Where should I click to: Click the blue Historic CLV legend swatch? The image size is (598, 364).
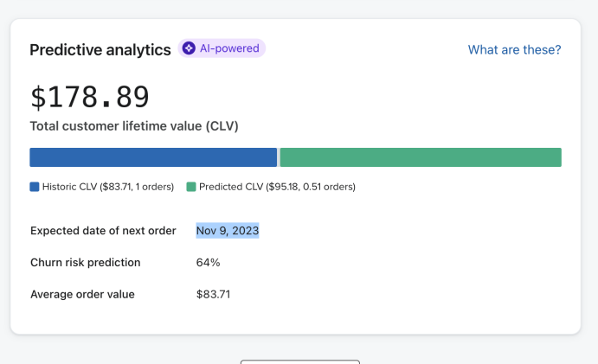[35, 187]
